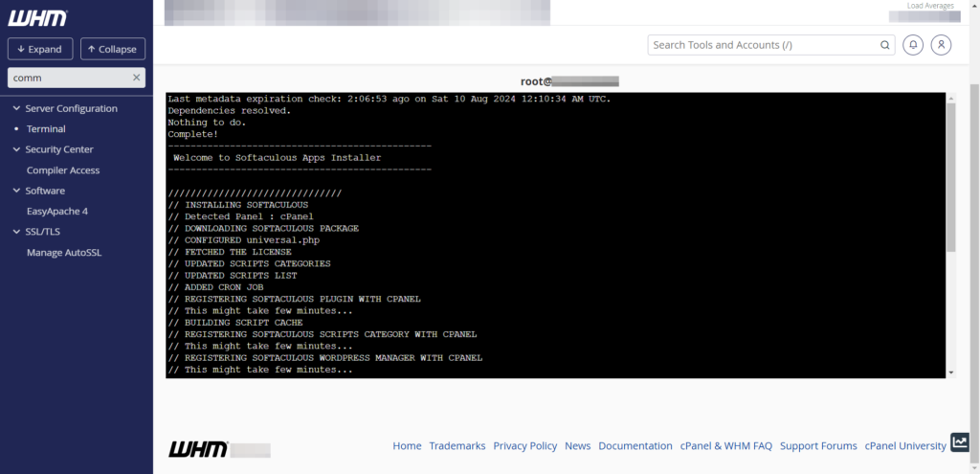Viewport: 980px width, 474px height.
Task: Open EasyApache 4
Action: 56,212
